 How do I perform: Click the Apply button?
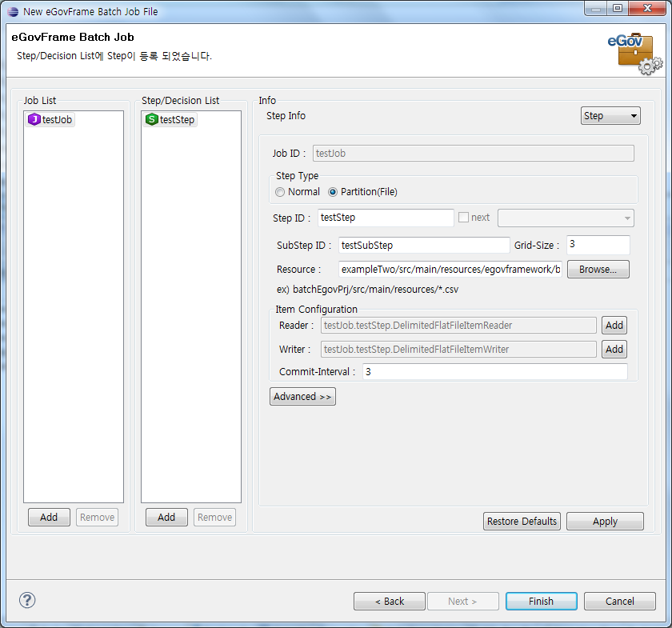(605, 522)
